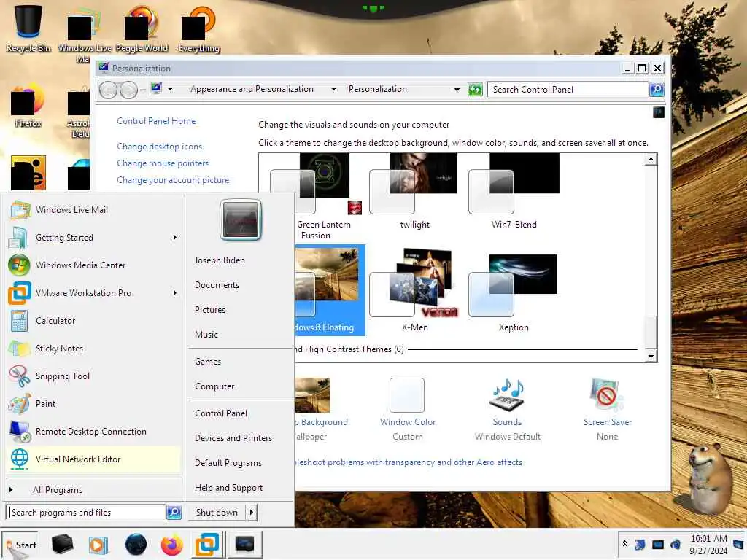
Task: Expand the Getting Started submenu arrow
Action: 175,238
